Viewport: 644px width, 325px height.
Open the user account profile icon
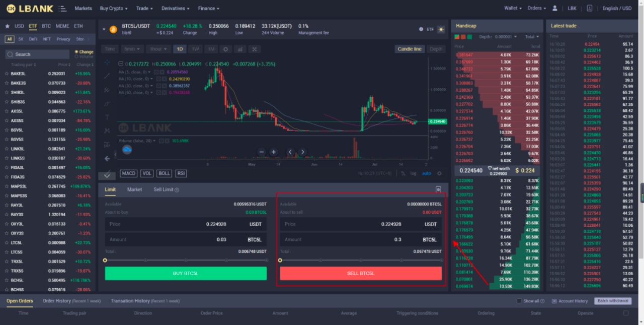point(555,8)
